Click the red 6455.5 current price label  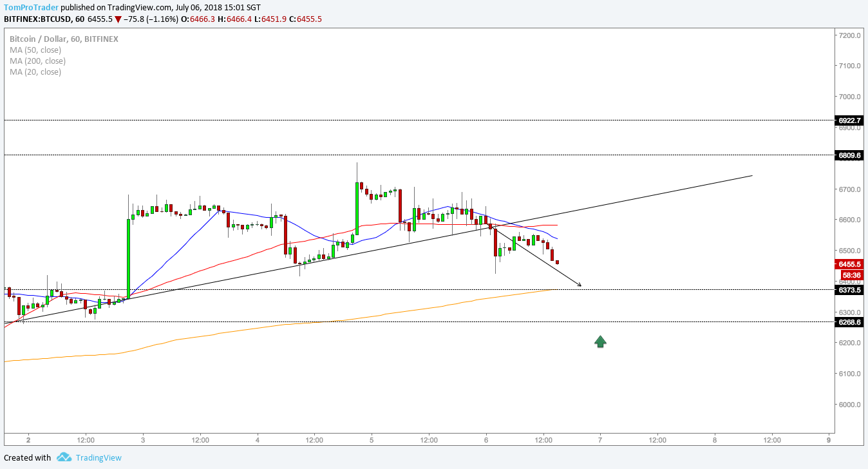(849, 264)
